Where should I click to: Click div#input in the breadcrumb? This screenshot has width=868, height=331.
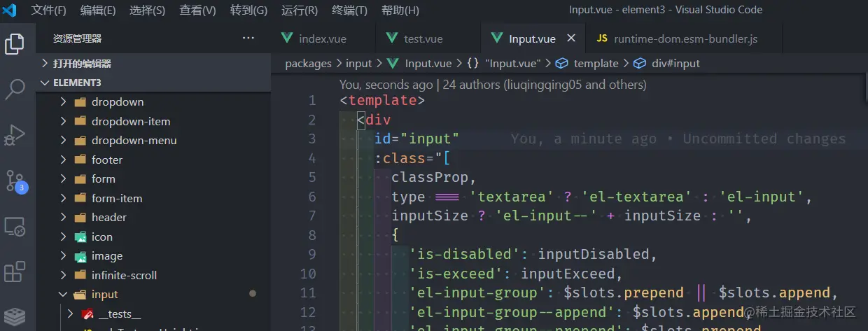coord(675,63)
